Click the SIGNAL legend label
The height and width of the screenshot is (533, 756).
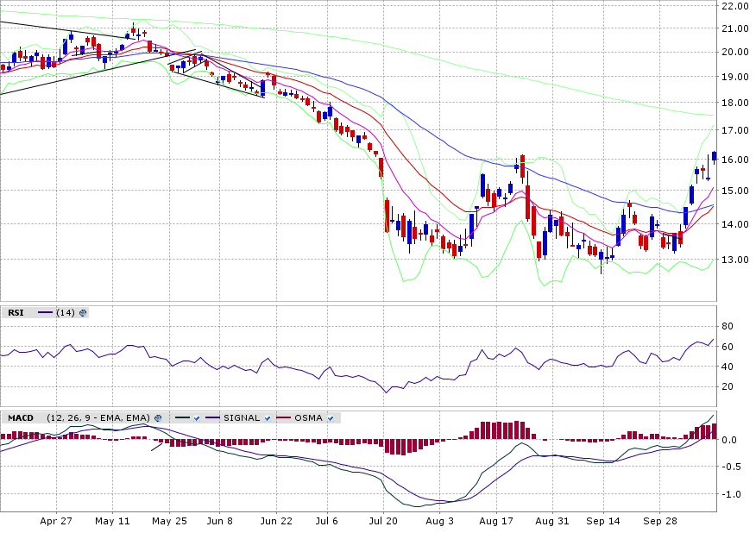click(242, 418)
